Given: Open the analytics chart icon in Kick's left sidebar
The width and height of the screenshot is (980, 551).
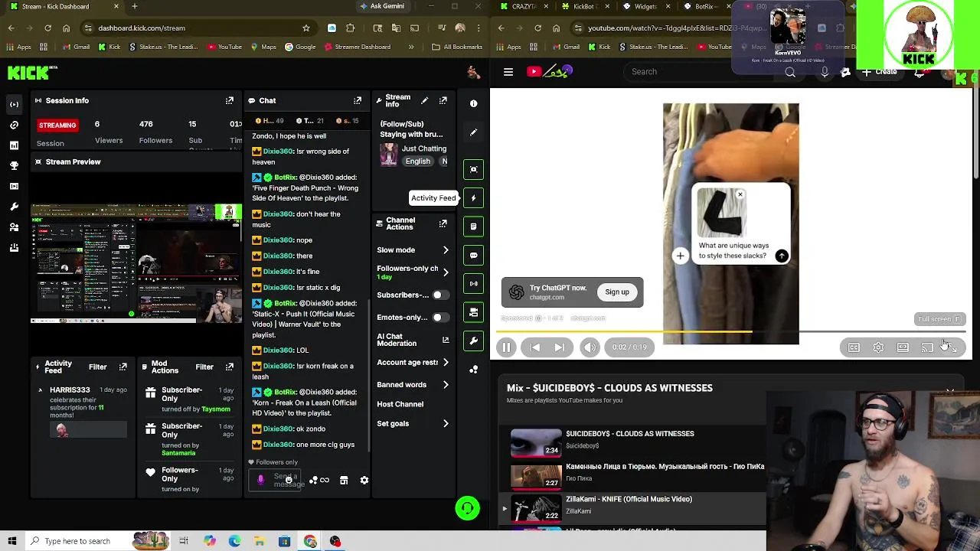Looking at the screenshot, I should pos(14,145).
